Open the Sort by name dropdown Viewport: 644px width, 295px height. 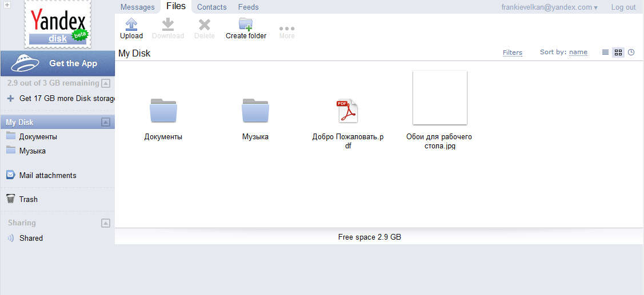(578, 52)
